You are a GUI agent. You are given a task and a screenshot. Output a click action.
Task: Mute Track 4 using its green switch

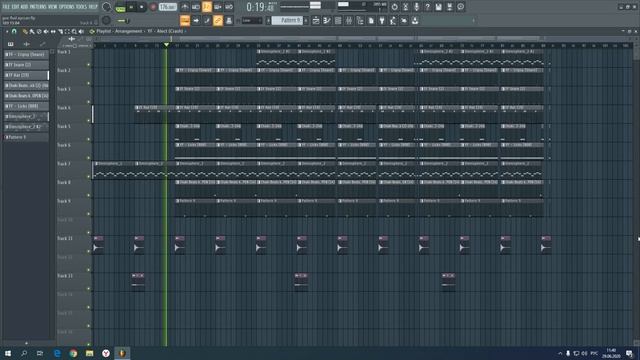[x=89, y=120]
